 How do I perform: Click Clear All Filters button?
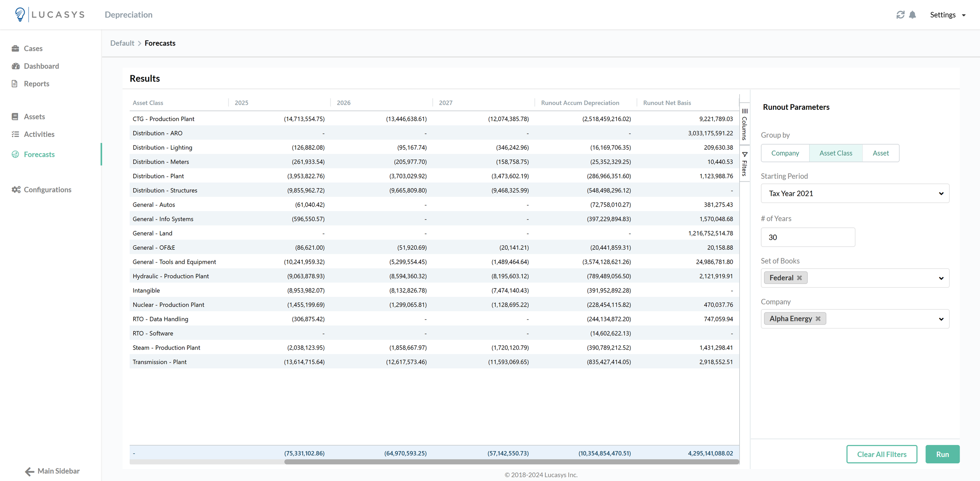(881, 454)
